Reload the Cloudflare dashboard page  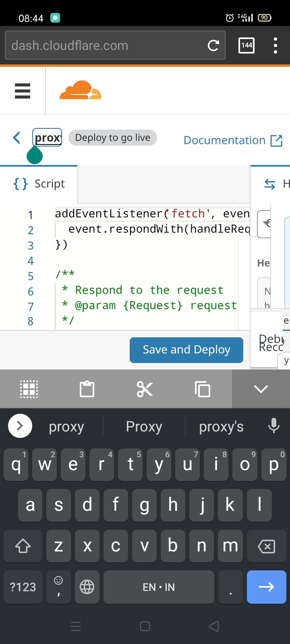(x=213, y=46)
